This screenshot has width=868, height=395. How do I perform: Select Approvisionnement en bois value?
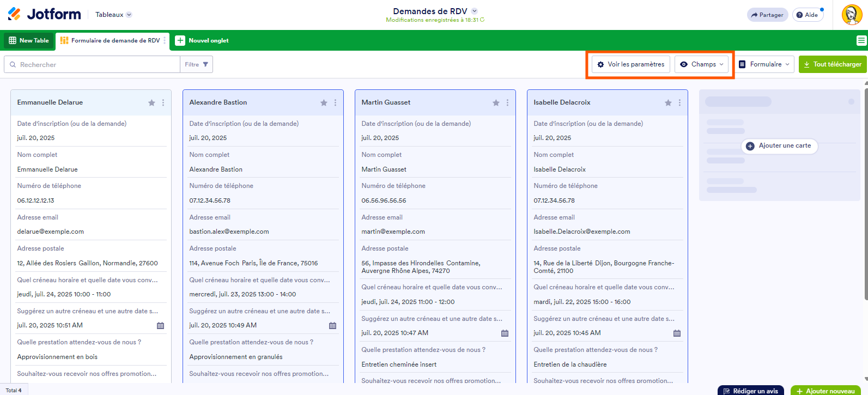(x=57, y=357)
